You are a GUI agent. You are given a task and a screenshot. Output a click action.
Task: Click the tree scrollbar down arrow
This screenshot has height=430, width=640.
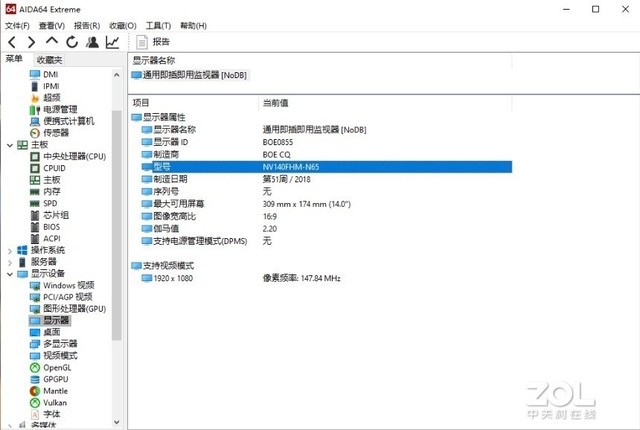click(x=117, y=422)
